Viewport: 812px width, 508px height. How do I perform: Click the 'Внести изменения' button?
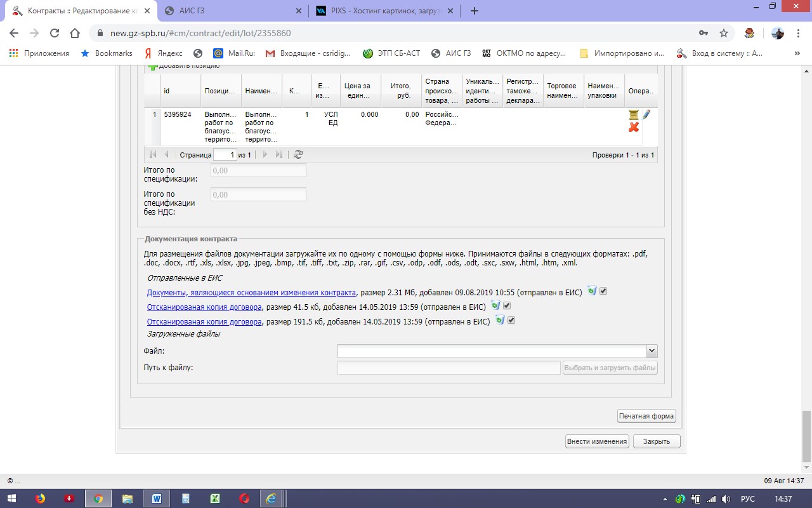pos(597,441)
